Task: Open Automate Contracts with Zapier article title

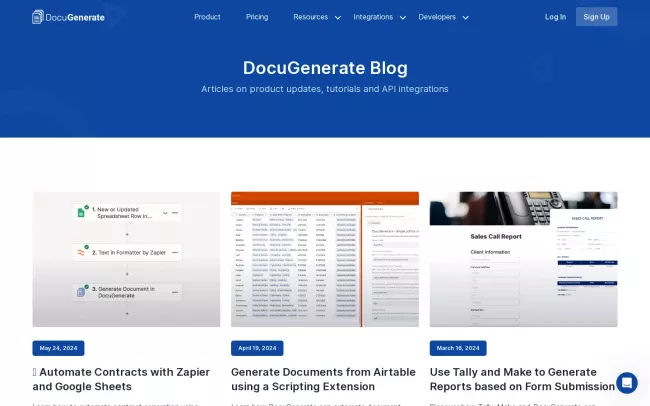Action: (121, 379)
